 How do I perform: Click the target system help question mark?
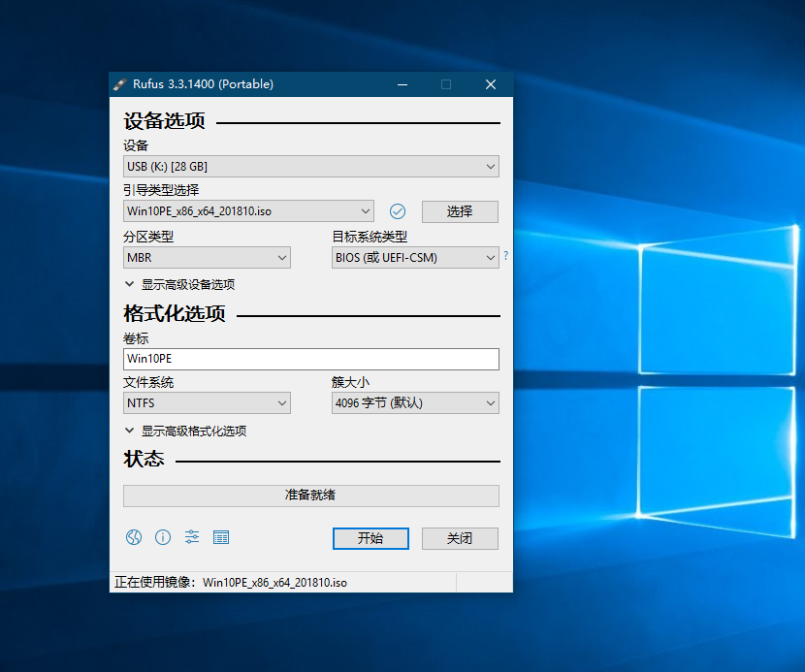tap(505, 255)
